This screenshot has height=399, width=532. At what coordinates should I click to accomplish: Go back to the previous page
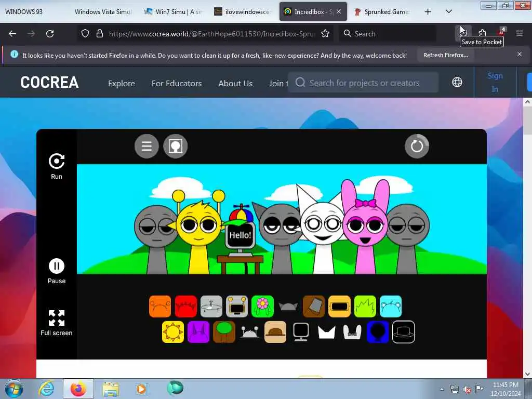click(12, 34)
